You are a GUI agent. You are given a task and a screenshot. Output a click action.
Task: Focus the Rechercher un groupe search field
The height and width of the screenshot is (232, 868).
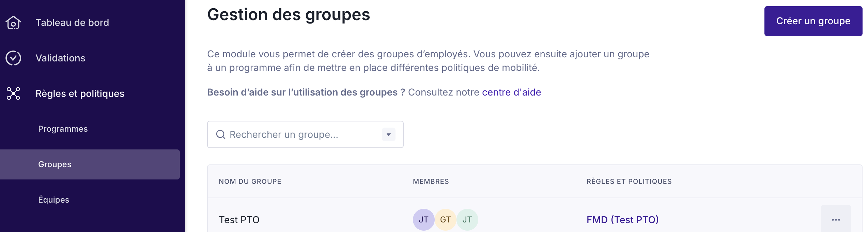click(x=300, y=134)
